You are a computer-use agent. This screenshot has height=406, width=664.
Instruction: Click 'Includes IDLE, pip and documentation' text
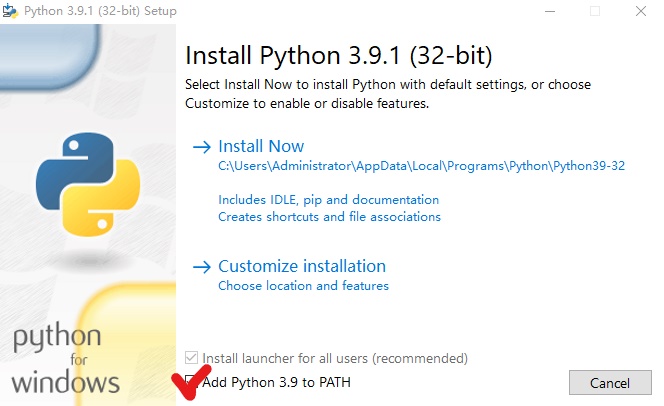pos(329,200)
